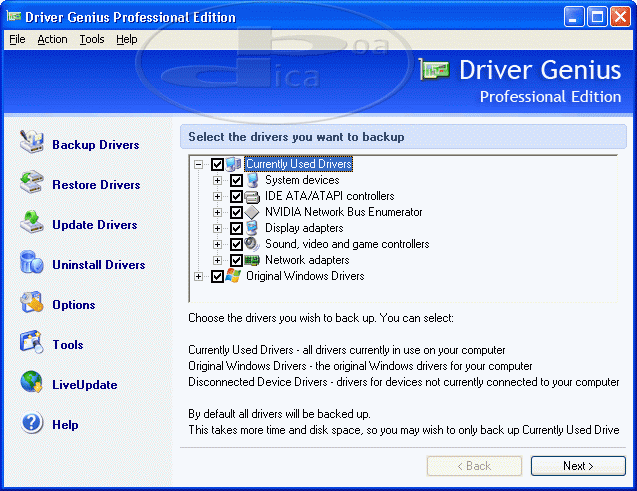This screenshot has height=491, width=637.
Task: Expand the System devices tree node
Action: pos(217,181)
